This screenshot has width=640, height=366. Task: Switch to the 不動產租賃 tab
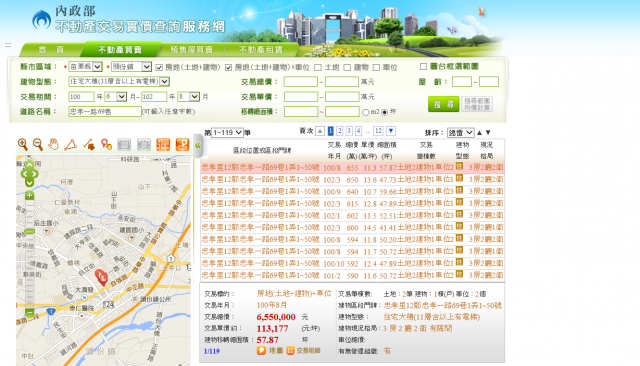tap(261, 49)
